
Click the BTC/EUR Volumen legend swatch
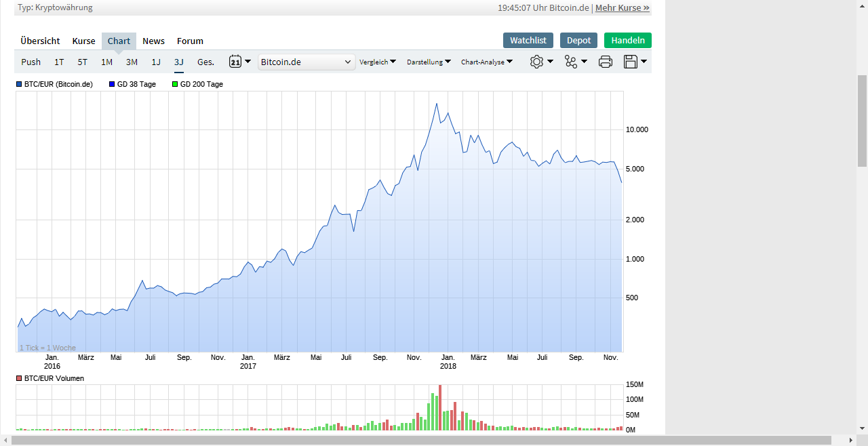click(19, 378)
